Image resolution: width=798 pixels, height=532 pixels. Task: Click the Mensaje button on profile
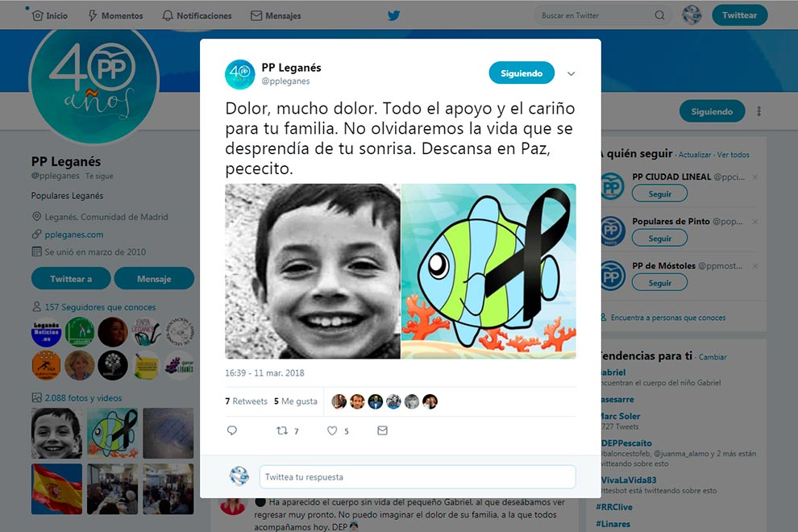point(154,278)
